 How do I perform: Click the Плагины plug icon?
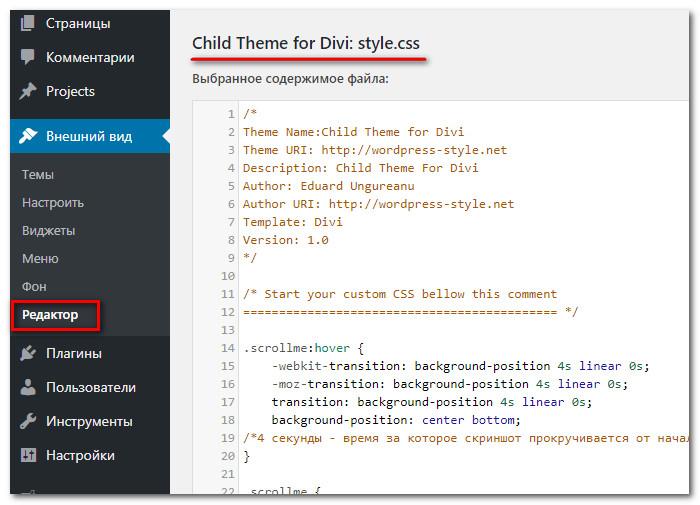coord(27,353)
